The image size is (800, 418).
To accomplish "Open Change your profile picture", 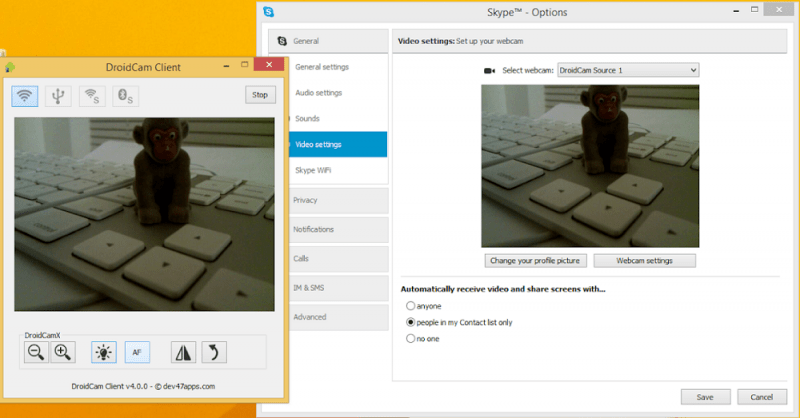I will pos(535,260).
